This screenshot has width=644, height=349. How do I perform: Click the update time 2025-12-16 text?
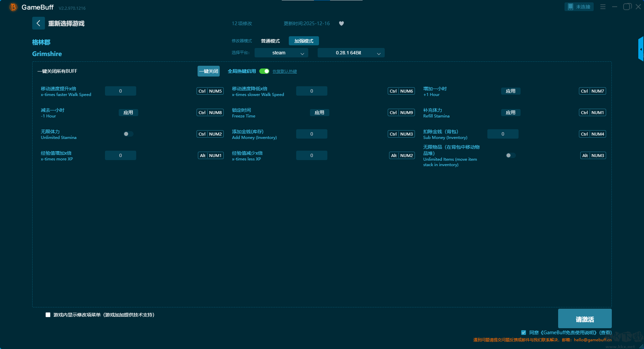[307, 23]
